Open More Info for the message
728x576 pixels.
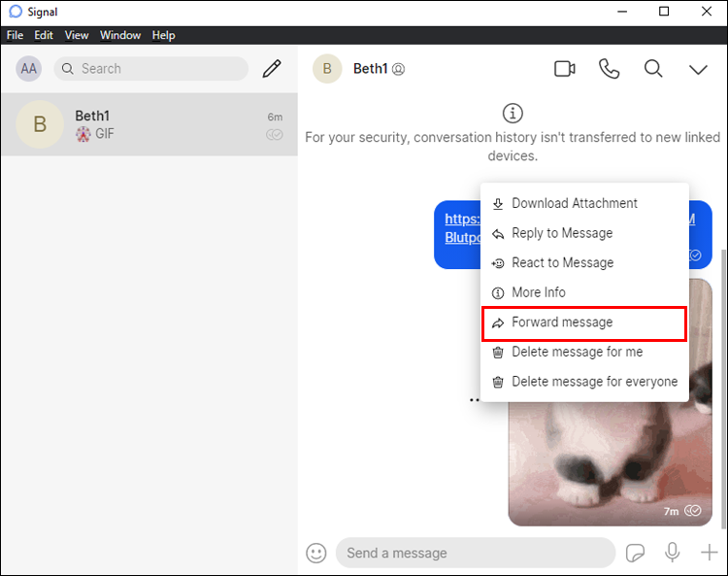tap(584, 292)
